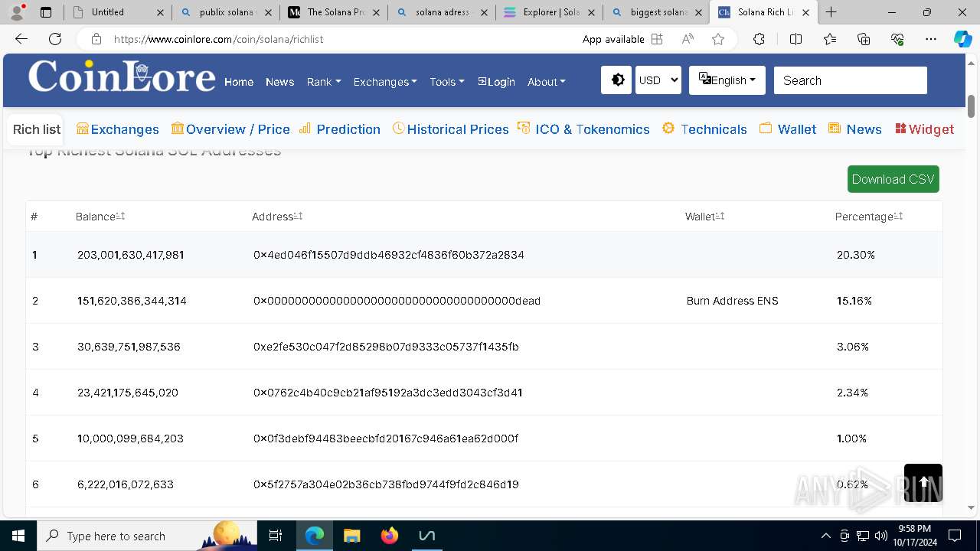Screen dimensions: 980x551
Task: Open the Rank dropdown menu
Action: pyautogui.click(x=324, y=82)
